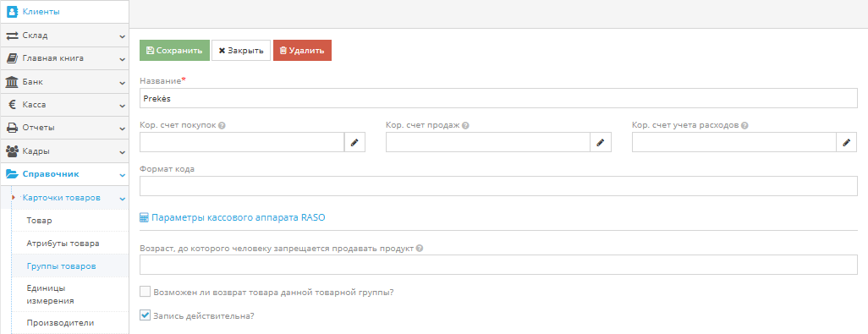This screenshot has height=334, width=868.
Task: Open Карточки товаров menu label
Action: [62, 197]
